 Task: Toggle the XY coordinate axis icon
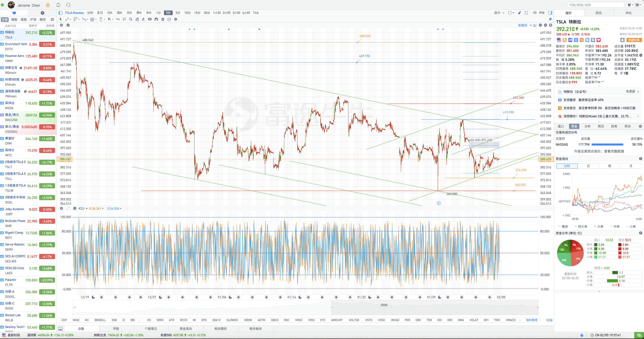[535, 25]
